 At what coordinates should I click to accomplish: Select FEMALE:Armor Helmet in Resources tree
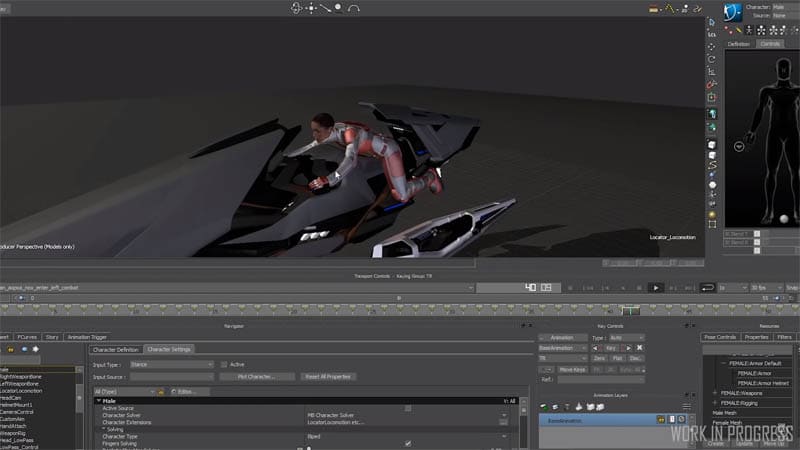click(x=763, y=383)
